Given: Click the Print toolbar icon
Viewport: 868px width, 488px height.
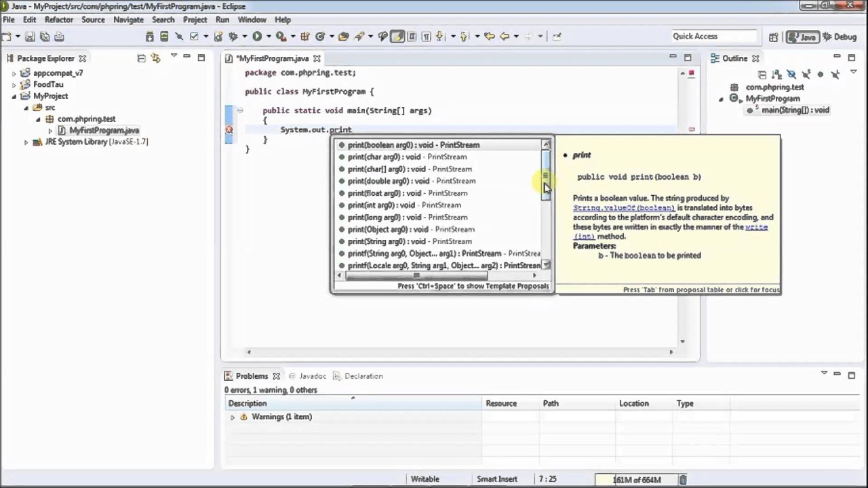Looking at the screenshot, I should [x=59, y=37].
